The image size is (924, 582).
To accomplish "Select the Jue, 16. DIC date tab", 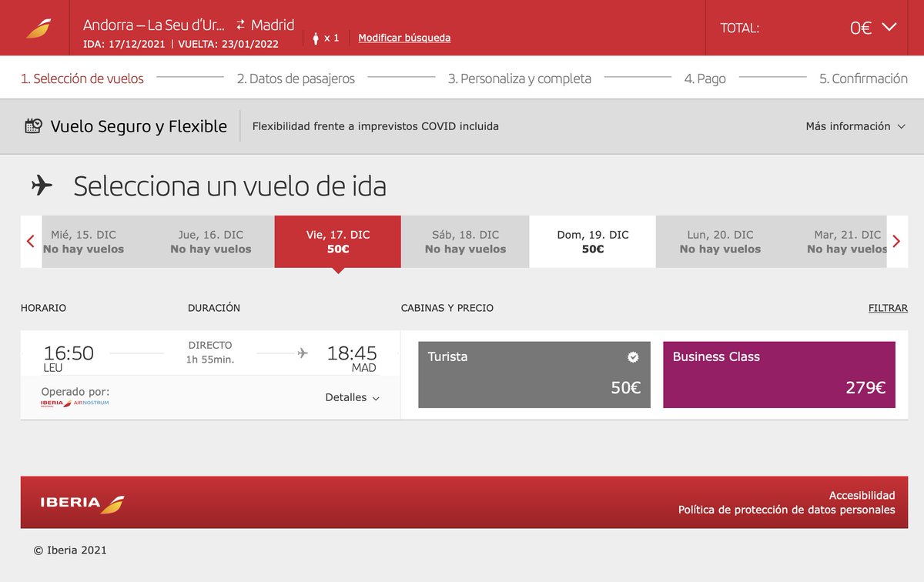I will tap(211, 242).
